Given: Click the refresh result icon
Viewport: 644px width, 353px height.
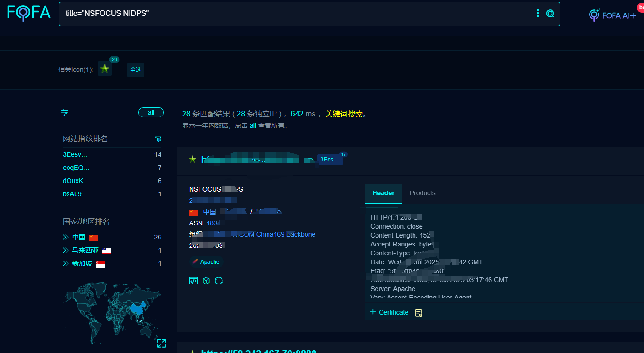Looking at the screenshot, I should point(219,281).
